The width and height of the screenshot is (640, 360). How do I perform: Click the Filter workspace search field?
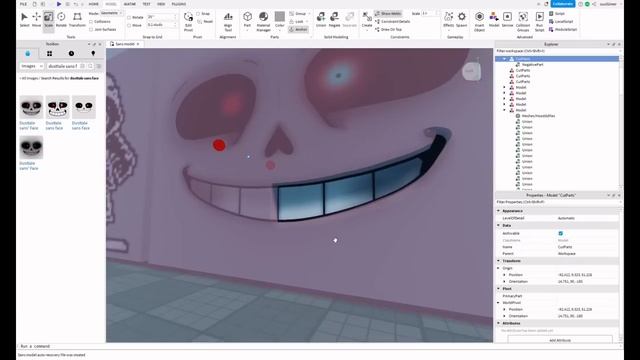[557, 51]
